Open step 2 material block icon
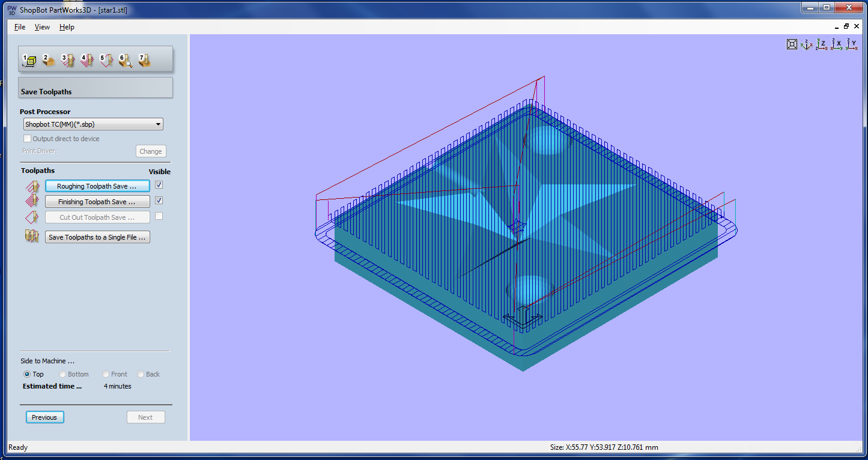 [49, 60]
